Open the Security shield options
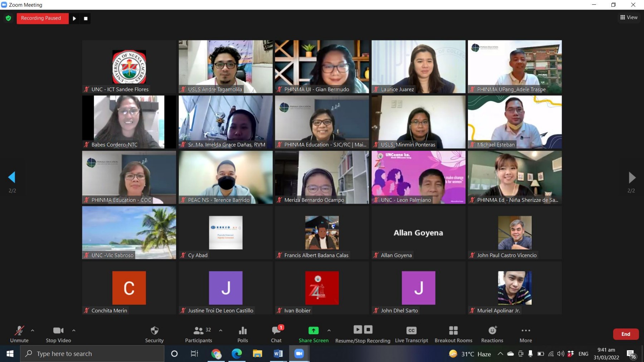Screen dimensions: 644x362 pyautogui.click(x=154, y=334)
